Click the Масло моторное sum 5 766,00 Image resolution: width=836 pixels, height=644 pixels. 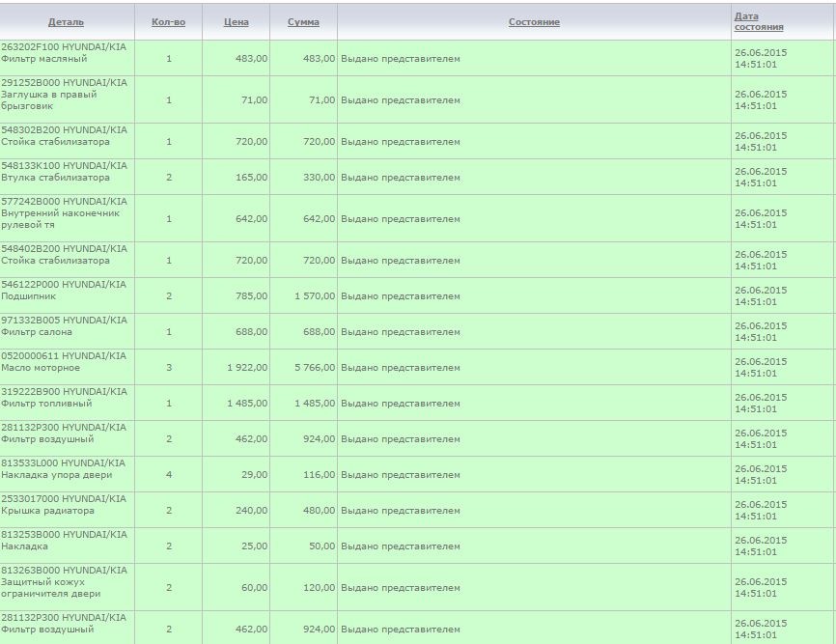tap(315, 367)
